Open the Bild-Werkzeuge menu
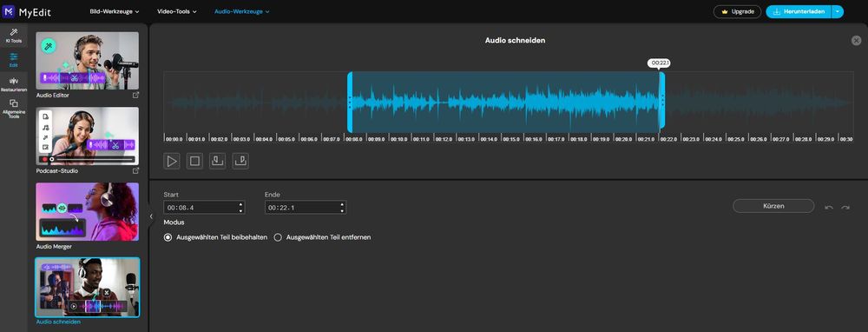This screenshot has width=868, height=332. click(115, 11)
